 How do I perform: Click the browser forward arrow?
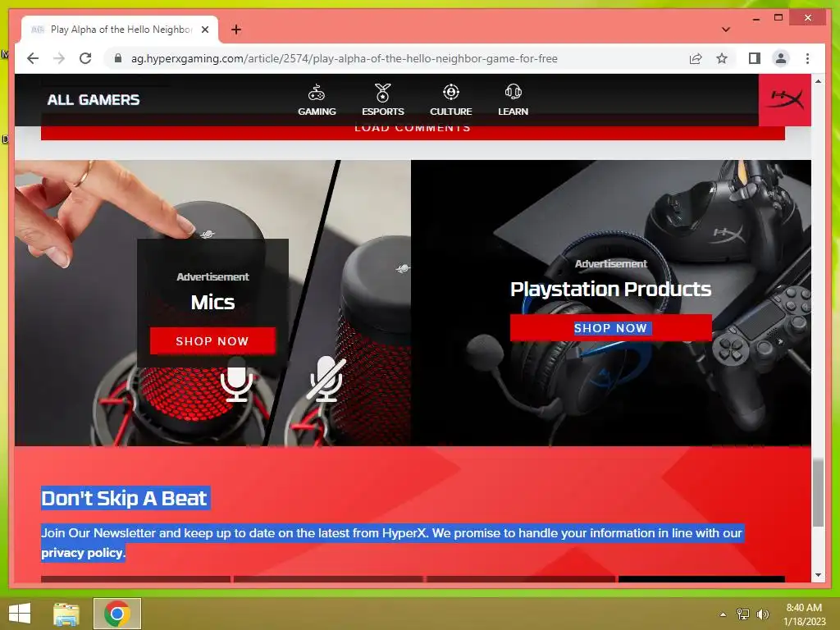point(59,58)
